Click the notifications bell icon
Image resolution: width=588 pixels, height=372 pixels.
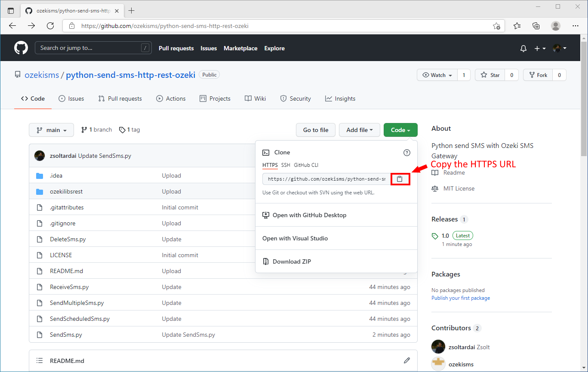[x=523, y=48]
